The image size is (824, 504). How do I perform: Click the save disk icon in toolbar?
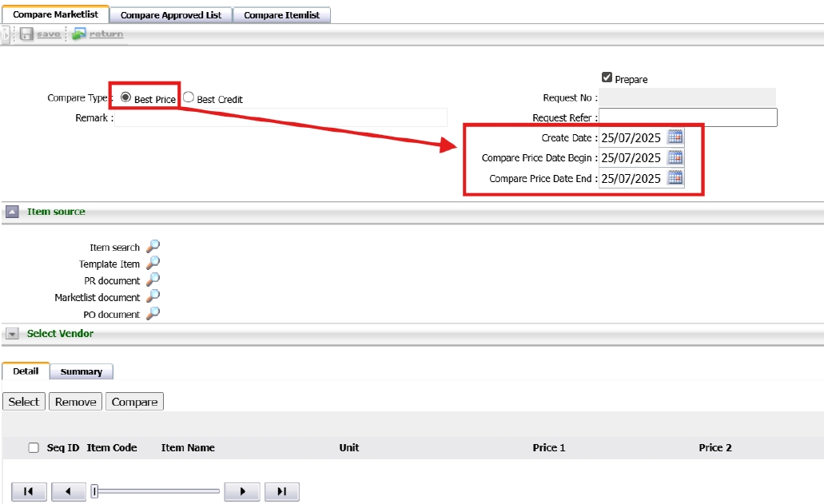coord(26,34)
